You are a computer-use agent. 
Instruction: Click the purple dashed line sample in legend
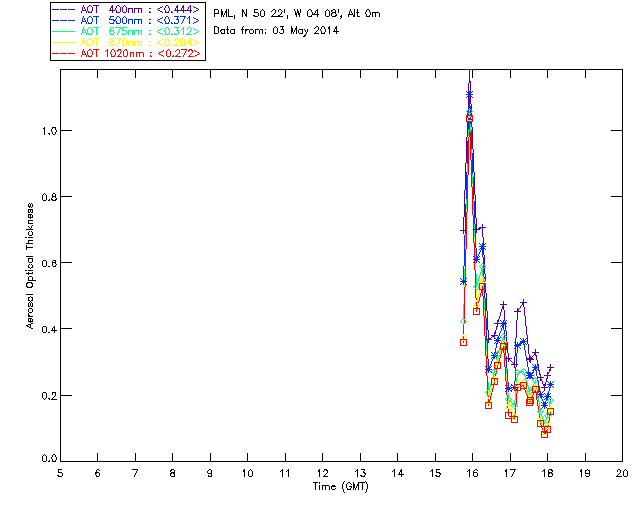click(64, 9)
